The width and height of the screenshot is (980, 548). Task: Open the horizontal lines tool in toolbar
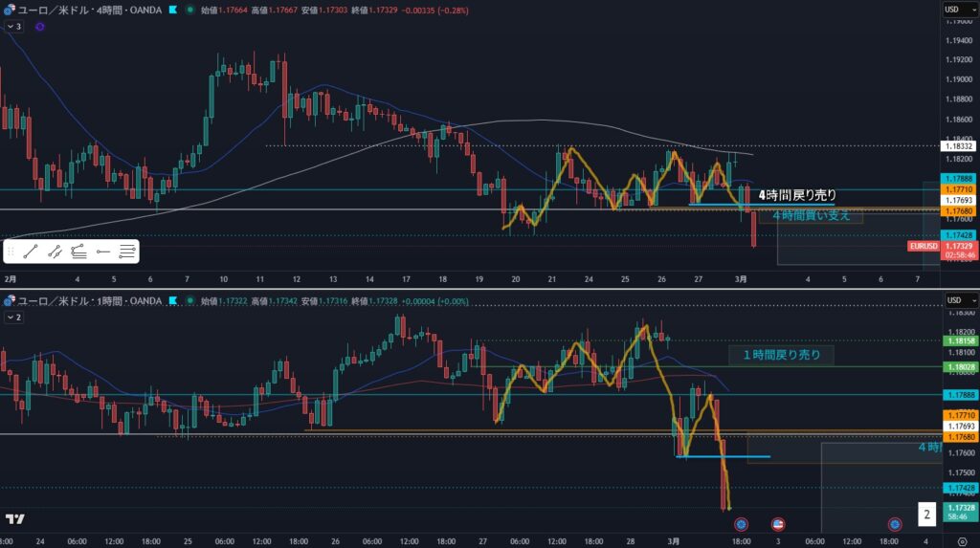127,252
